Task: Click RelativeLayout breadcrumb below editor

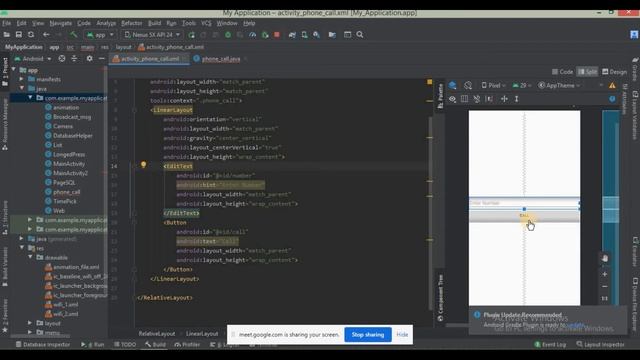Action: click(157, 334)
